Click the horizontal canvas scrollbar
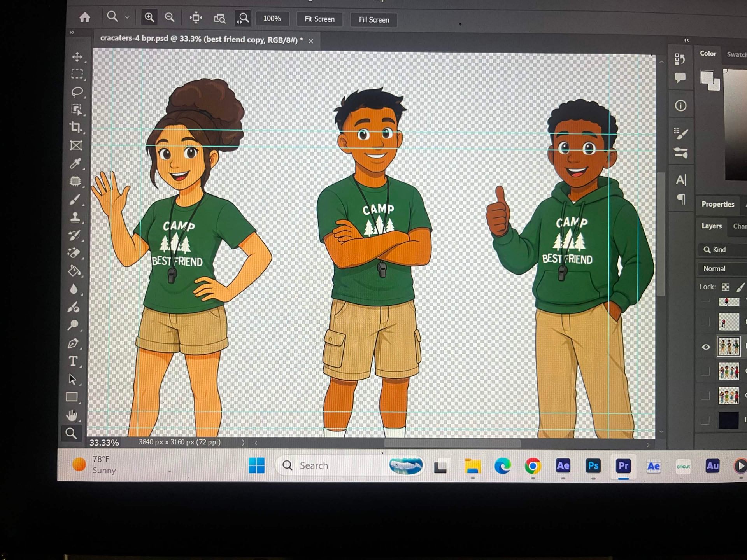 (452, 443)
